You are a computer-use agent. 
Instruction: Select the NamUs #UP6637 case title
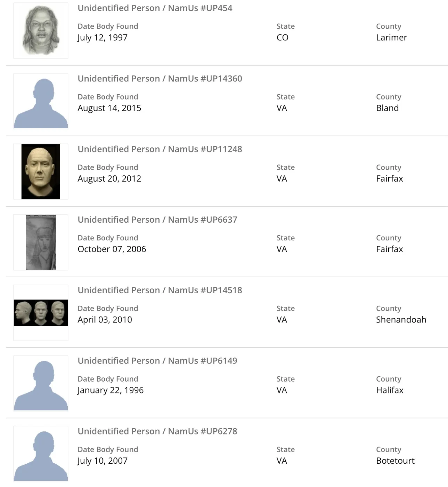point(157,220)
